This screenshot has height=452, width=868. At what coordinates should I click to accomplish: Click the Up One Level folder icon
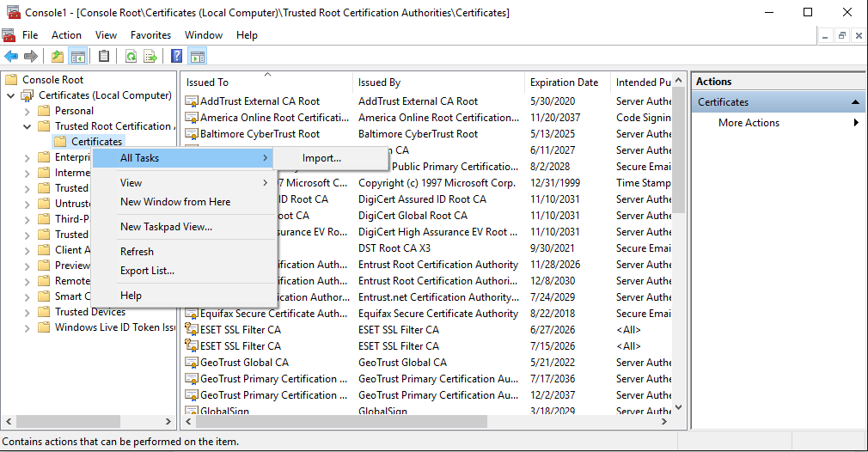point(58,57)
